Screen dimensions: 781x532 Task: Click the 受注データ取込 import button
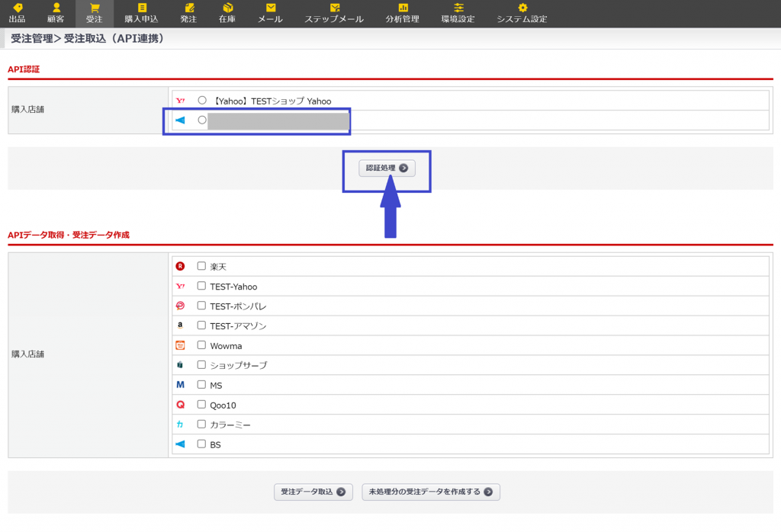click(x=313, y=492)
